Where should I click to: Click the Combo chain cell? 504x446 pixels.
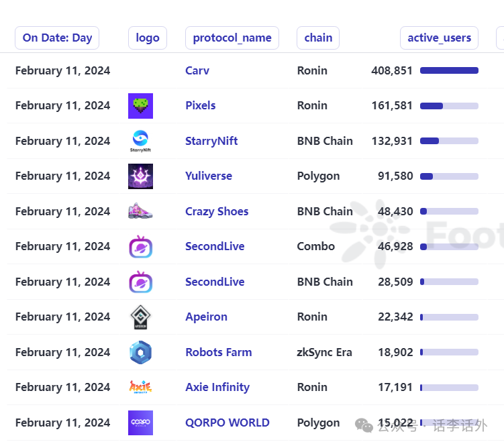tap(315, 246)
